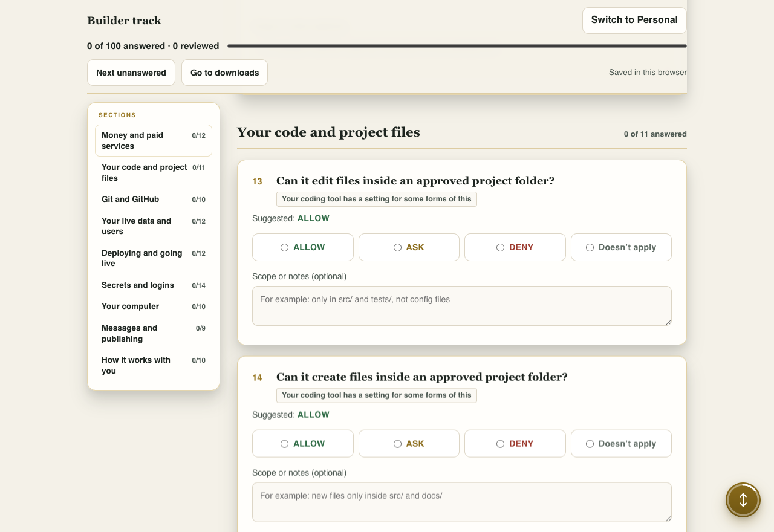The width and height of the screenshot is (774, 532).
Task: Open the Money and paid services section
Action: tap(154, 141)
